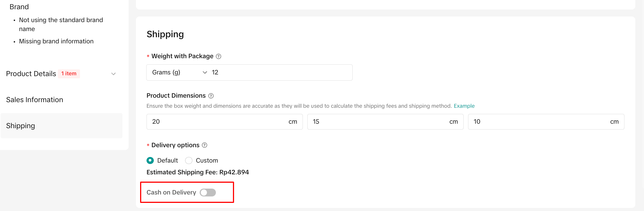Click the height field showing 10

[x=540, y=122]
